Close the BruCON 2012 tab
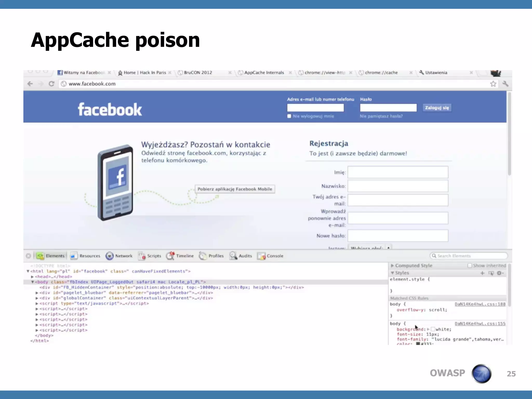The height and width of the screenshot is (399, 532). (230, 73)
